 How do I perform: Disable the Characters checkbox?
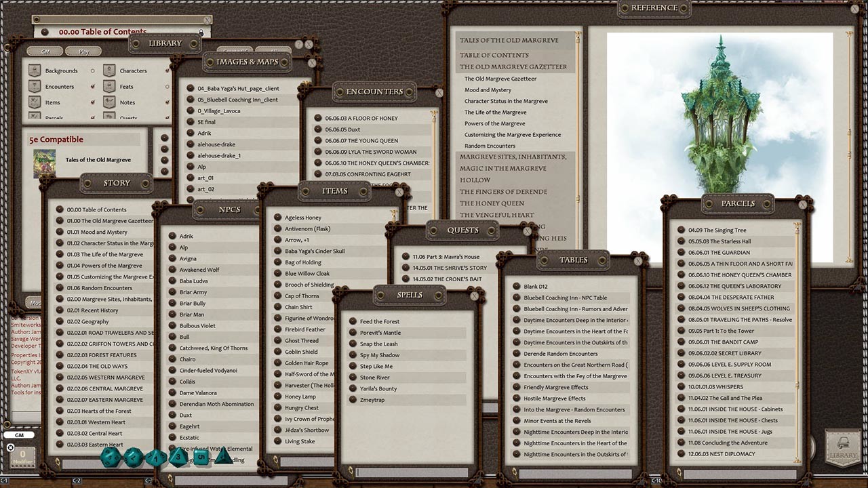pyautogui.click(x=167, y=70)
